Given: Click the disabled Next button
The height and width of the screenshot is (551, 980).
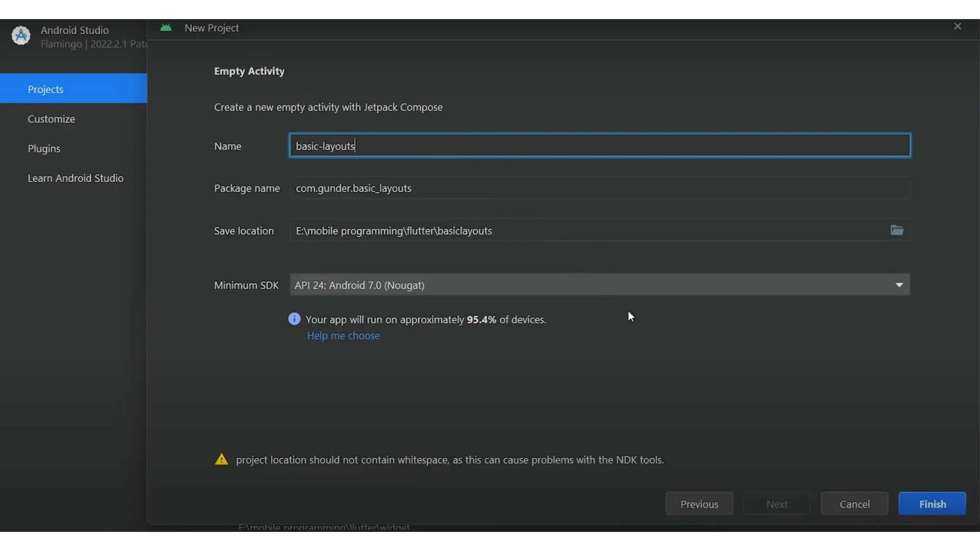Looking at the screenshot, I should [x=777, y=504].
